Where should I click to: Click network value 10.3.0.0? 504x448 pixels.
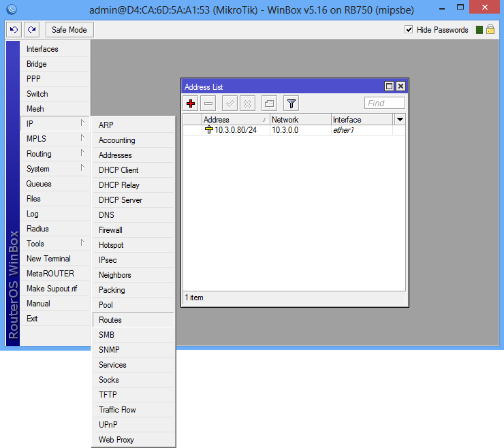[x=285, y=130]
